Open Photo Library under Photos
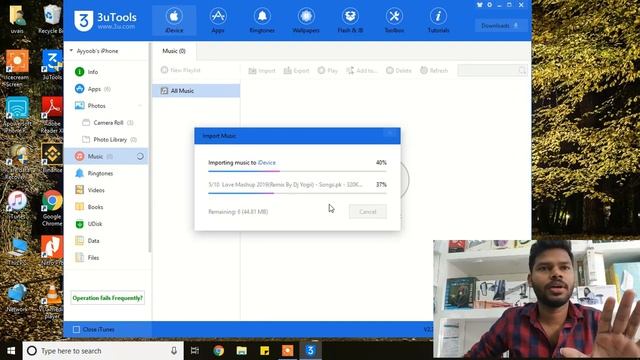The height and width of the screenshot is (360, 640). [109, 140]
